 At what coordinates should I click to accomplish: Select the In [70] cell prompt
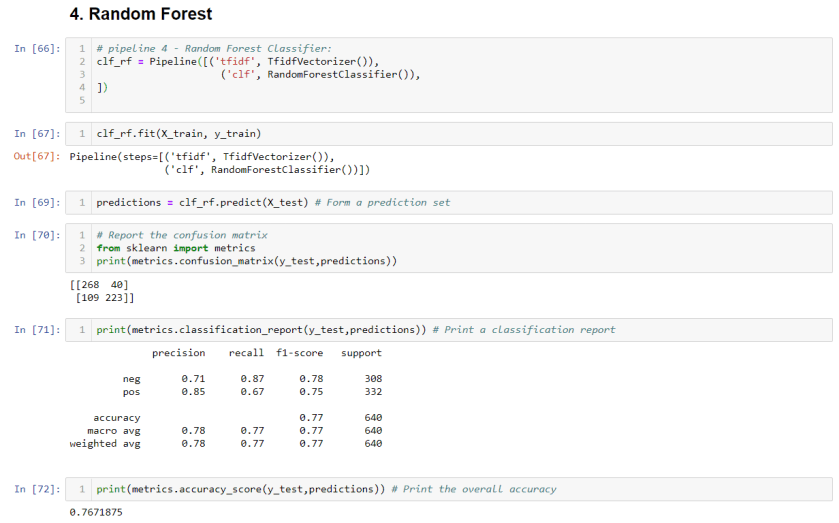pyautogui.click(x=37, y=235)
